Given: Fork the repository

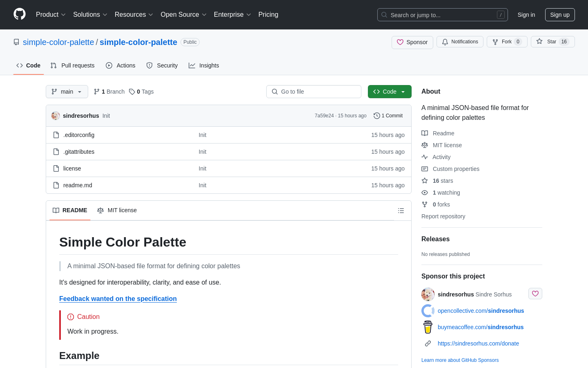Looking at the screenshot, I should [507, 42].
